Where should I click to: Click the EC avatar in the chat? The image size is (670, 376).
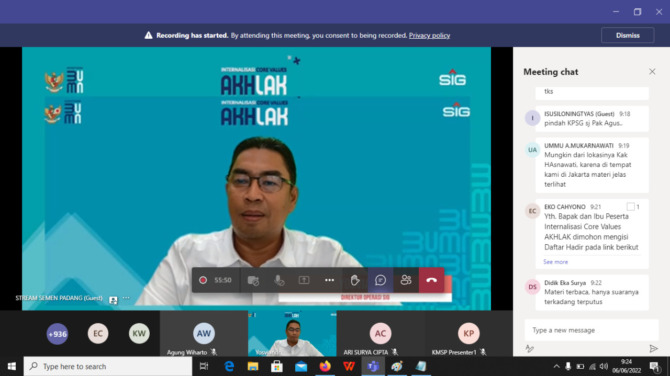532,211
